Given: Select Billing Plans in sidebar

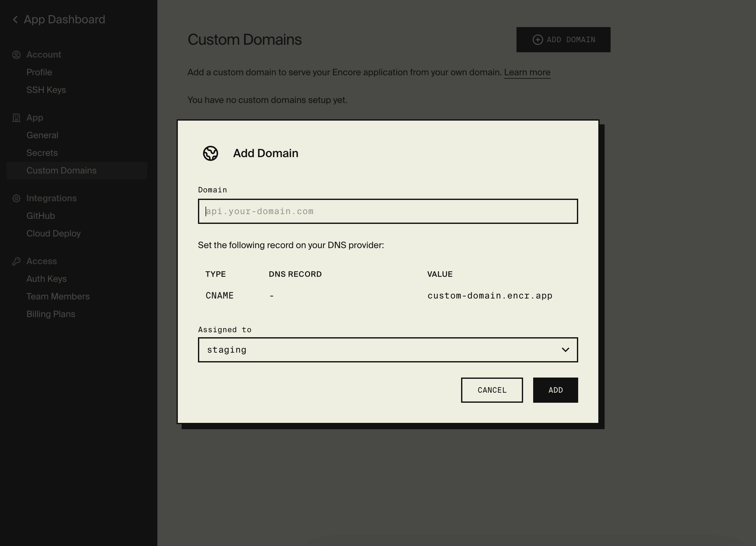Looking at the screenshot, I should tap(51, 314).
